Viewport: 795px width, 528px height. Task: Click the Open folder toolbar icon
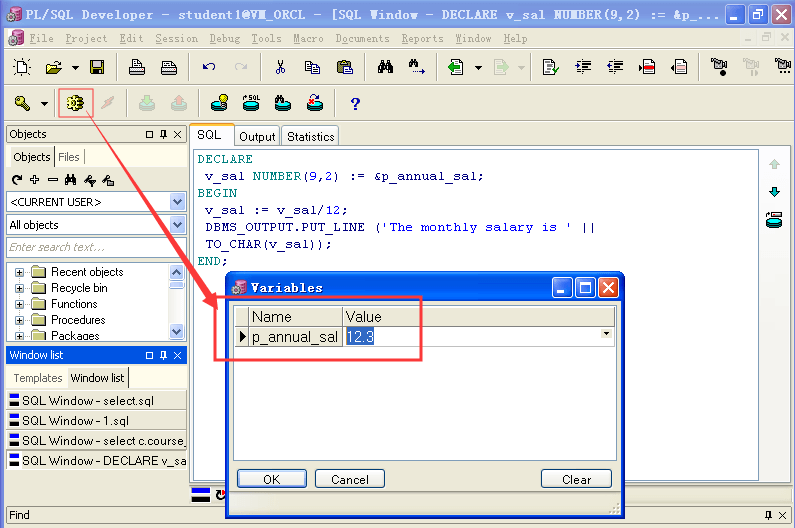click(x=53, y=67)
